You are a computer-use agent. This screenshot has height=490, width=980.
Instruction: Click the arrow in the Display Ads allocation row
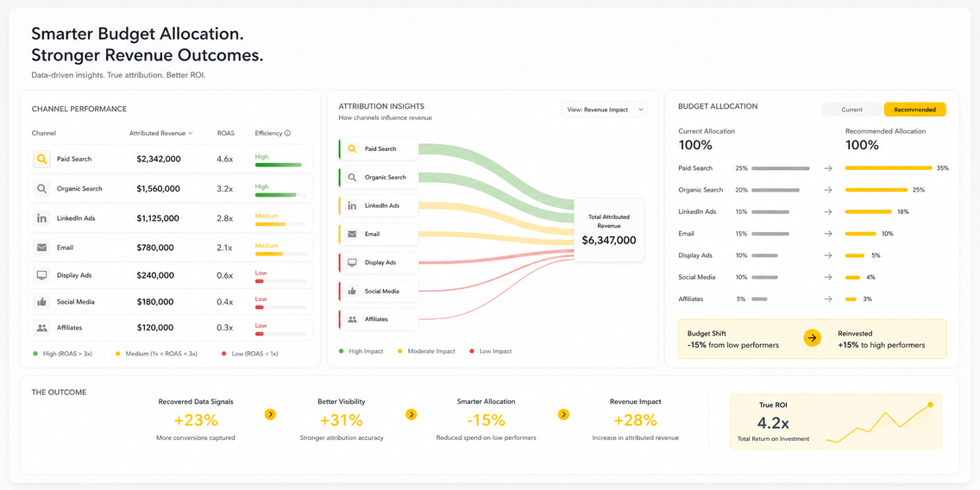tap(828, 255)
